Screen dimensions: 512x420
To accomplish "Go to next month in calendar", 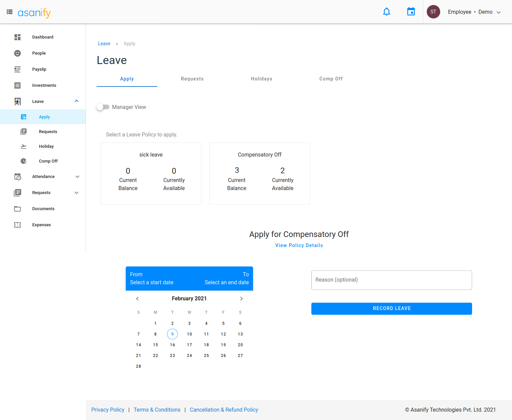I will pos(241,299).
